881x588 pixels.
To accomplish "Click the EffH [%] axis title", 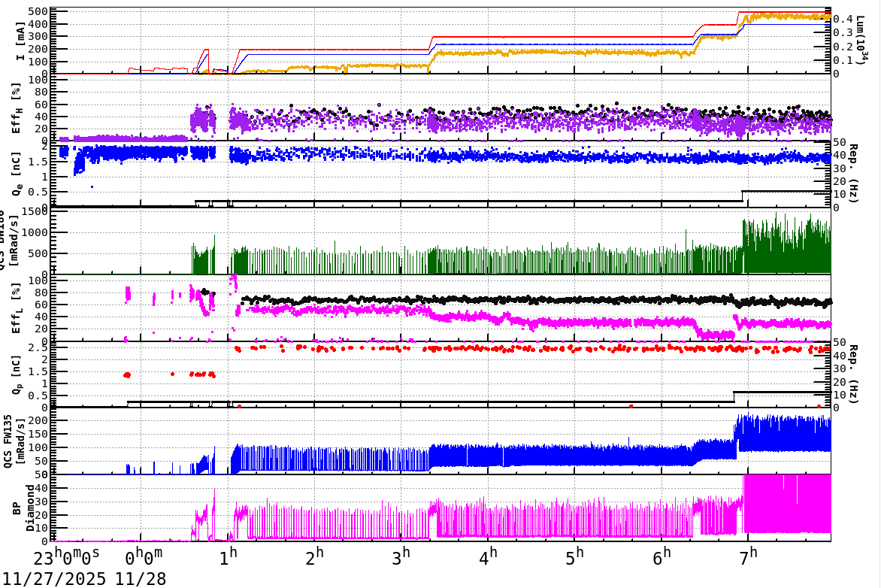I will click(20, 108).
